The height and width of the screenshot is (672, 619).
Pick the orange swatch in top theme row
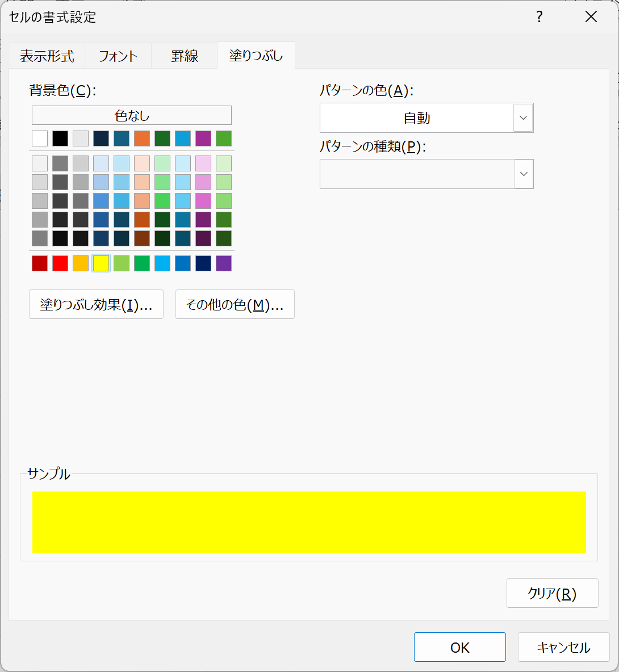coord(142,138)
